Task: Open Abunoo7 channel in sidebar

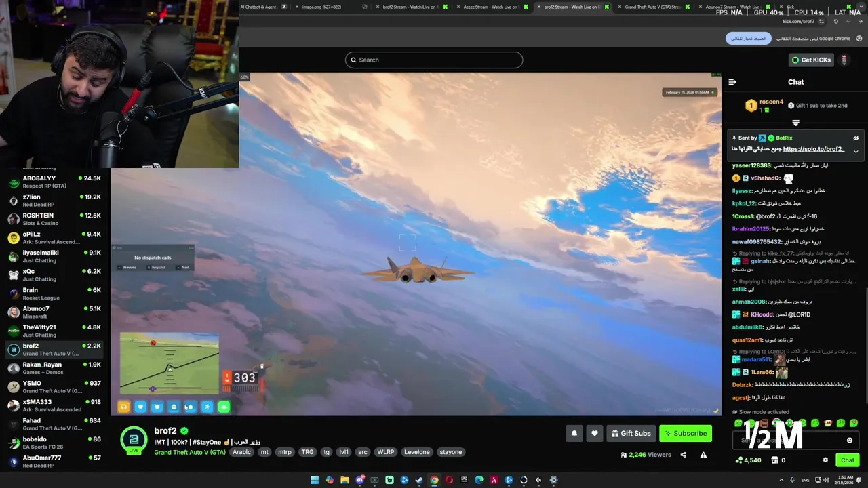Action: click(54, 312)
